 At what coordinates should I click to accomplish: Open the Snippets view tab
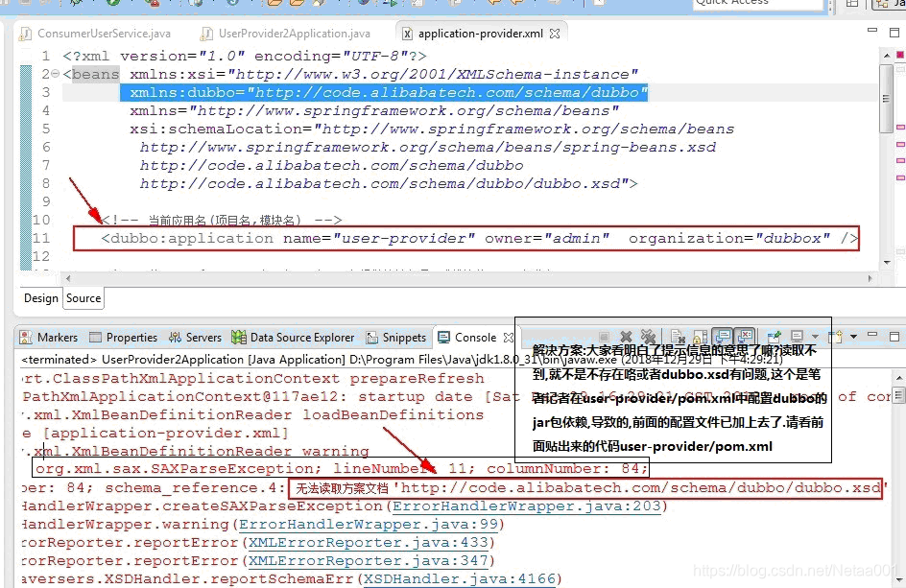(396, 338)
